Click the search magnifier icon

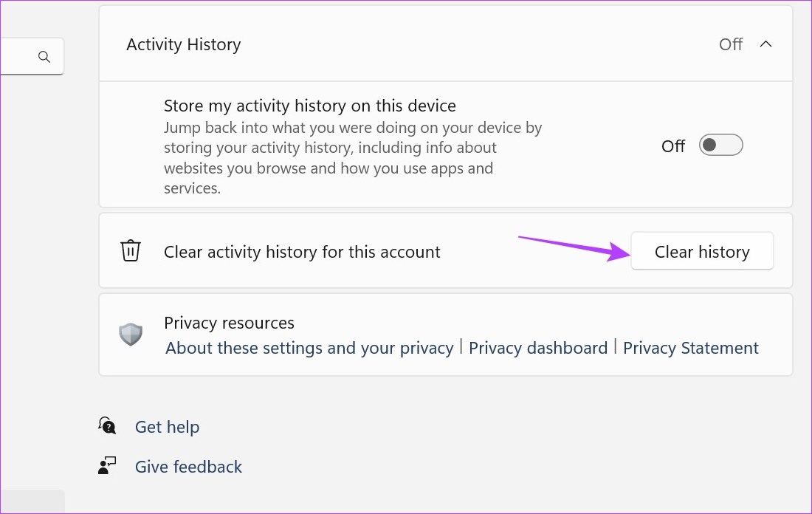[44, 56]
